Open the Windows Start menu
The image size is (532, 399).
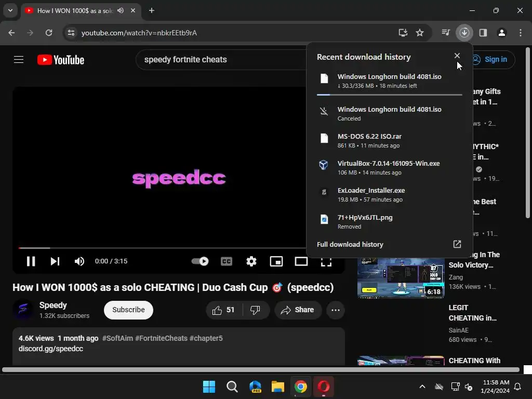pos(209,387)
